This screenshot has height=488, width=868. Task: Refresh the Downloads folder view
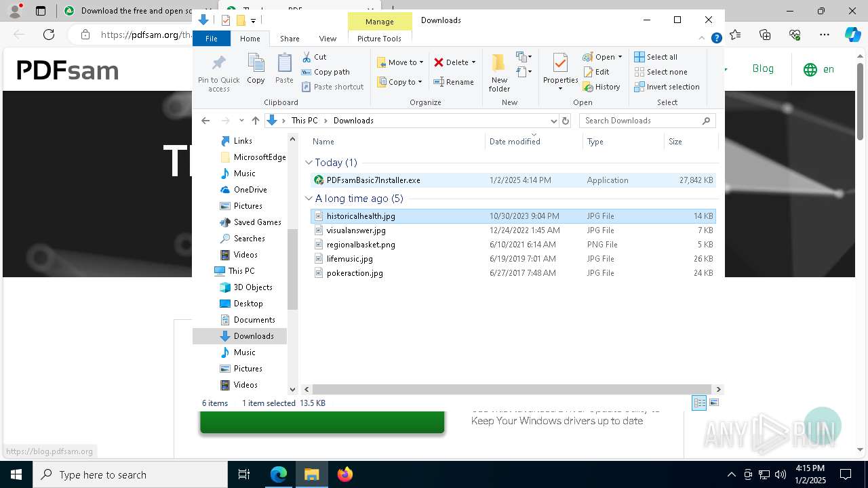pos(566,121)
